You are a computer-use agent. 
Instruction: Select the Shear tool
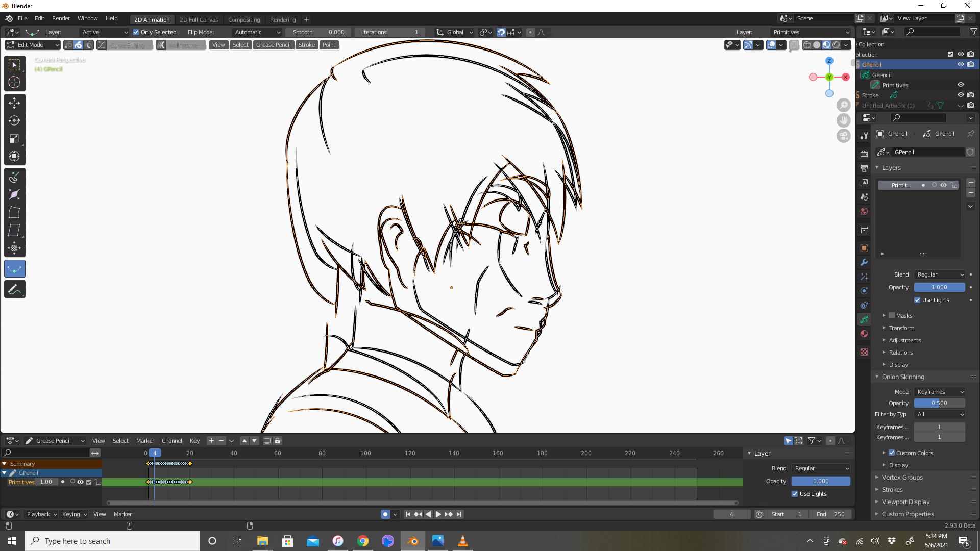click(x=14, y=231)
